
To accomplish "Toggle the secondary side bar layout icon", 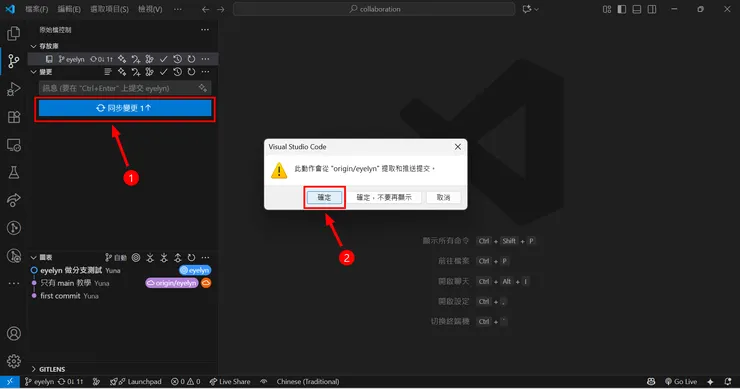I will (652, 9).
